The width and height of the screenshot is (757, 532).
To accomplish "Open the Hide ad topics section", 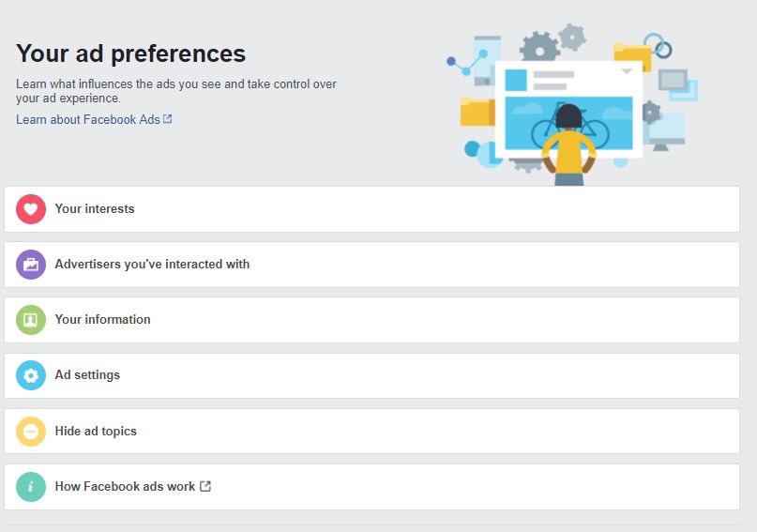I will point(371,431).
